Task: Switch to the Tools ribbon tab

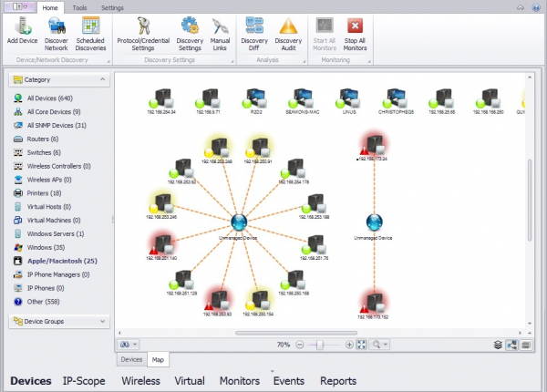Action: point(80,6)
